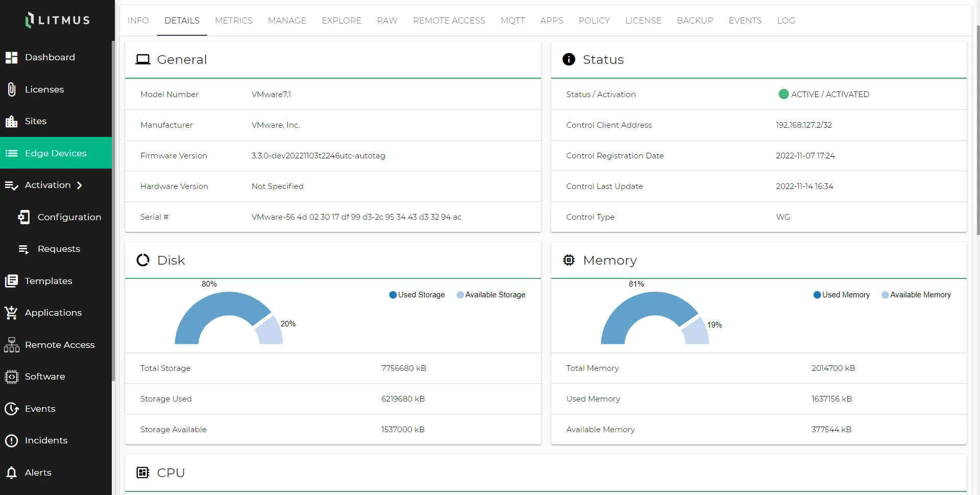Screen dimensions: 980x495
Task: Click the Status info icon
Action: 569,60
